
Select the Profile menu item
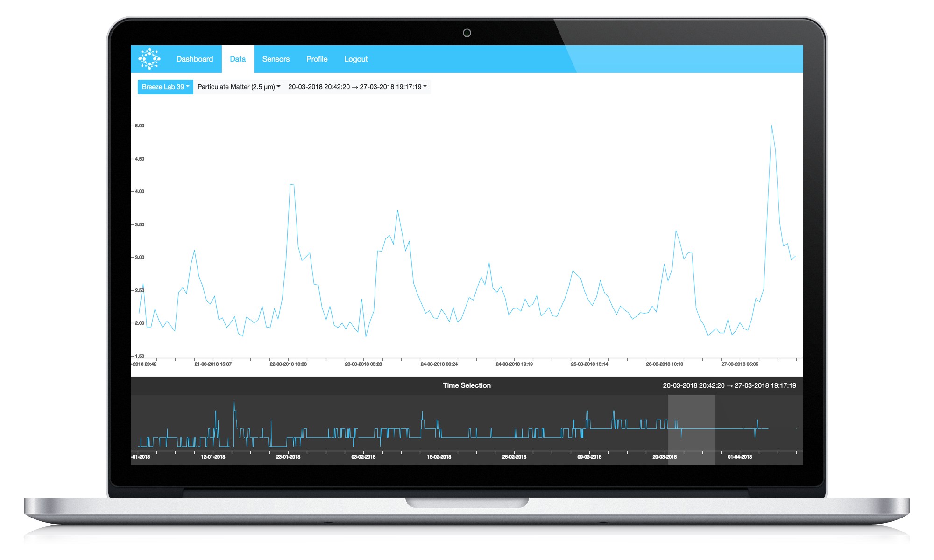[x=317, y=59]
